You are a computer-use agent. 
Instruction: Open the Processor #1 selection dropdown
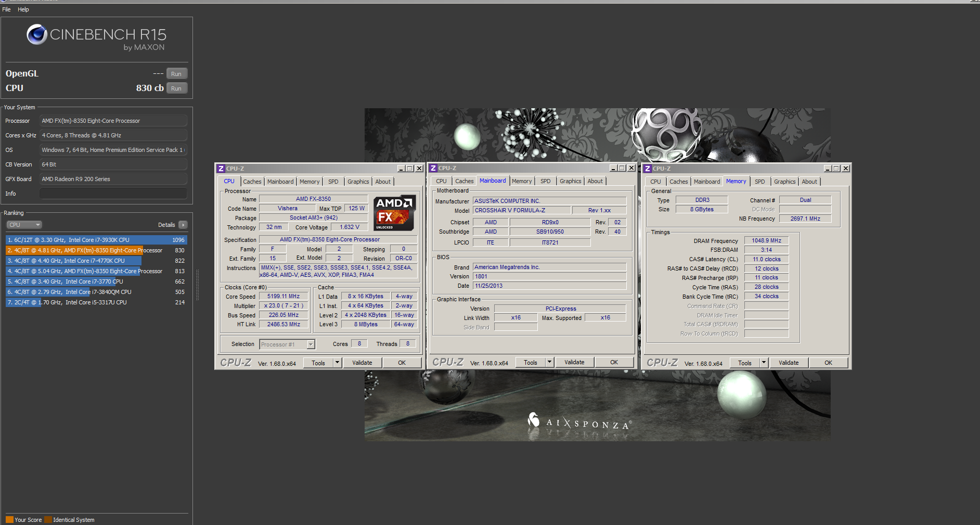pos(287,344)
